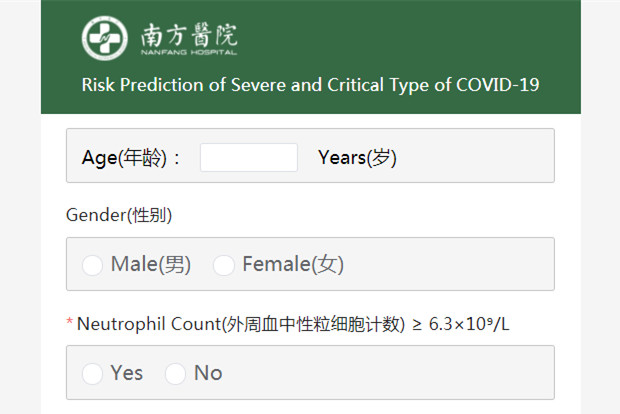Click the Female(女) text label
Image resolution: width=620 pixels, height=414 pixels.
(293, 264)
